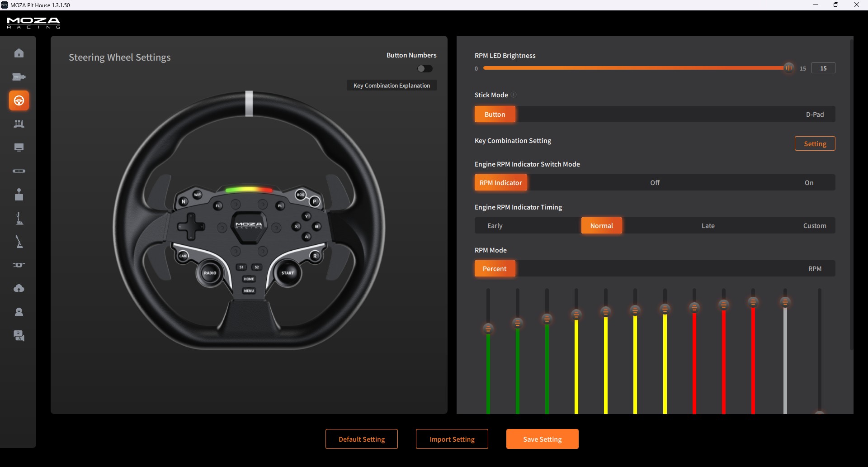Screen dimensions: 868x467
Task: Open the sequential shifter sidebar icon
Action: [19, 218]
